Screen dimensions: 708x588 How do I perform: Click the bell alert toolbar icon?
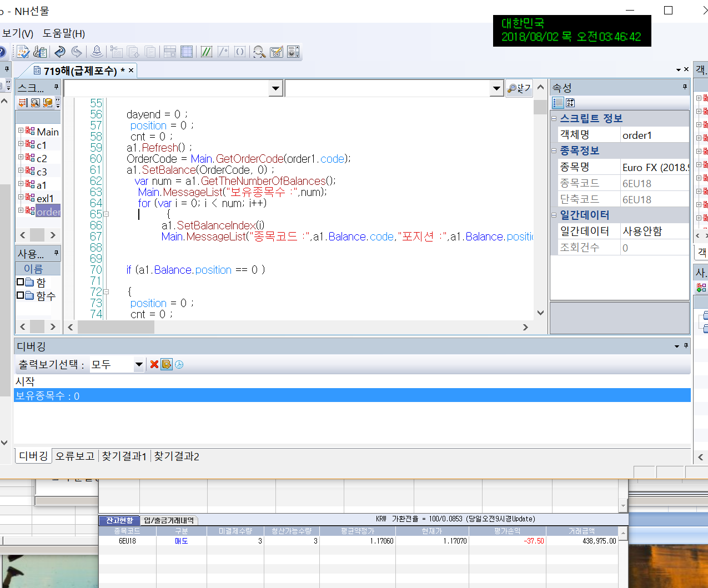click(x=97, y=52)
